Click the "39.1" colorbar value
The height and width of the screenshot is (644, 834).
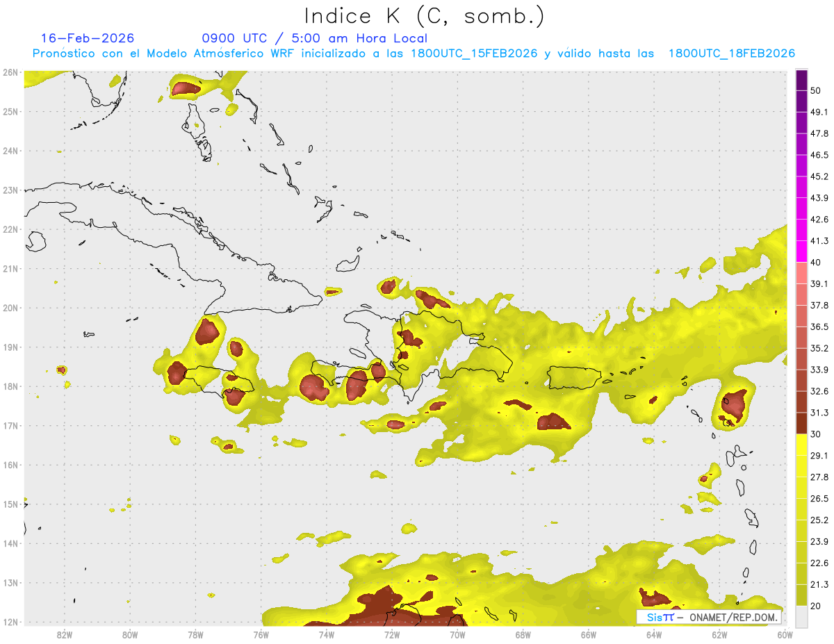[819, 283]
